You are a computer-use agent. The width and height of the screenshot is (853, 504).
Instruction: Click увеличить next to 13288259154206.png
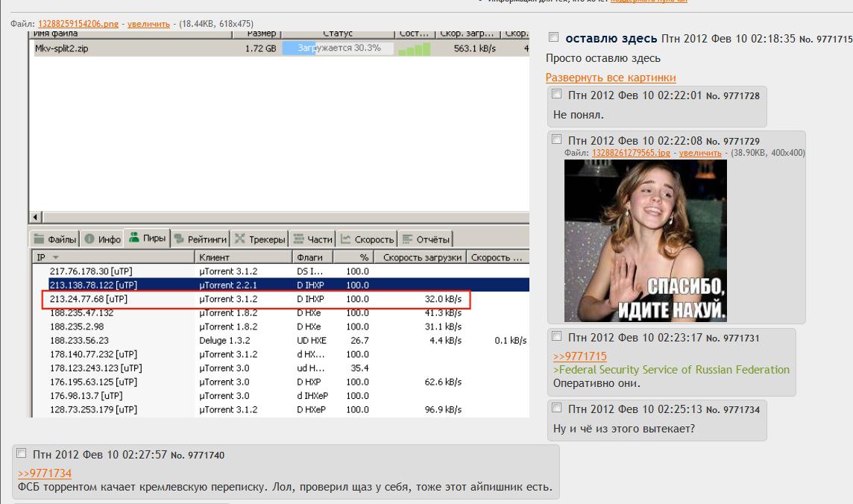pyautogui.click(x=148, y=24)
